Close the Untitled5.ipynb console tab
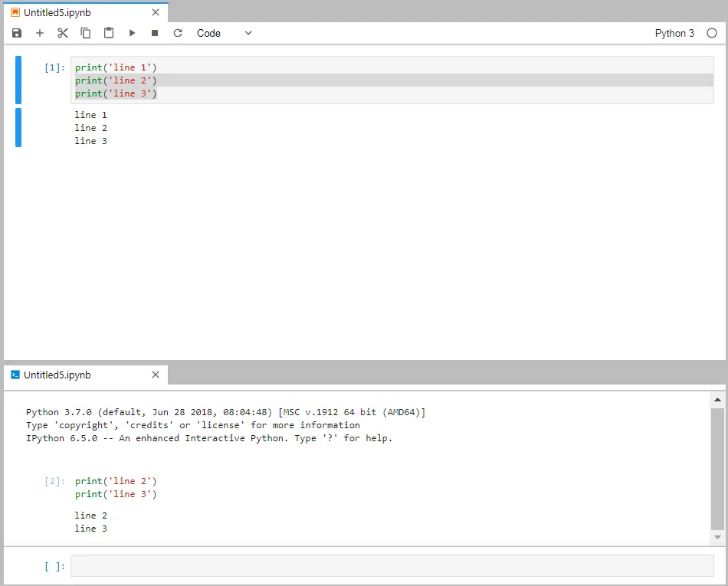Image resolution: width=728 pixels, height=586 pixels. click(x=156, y=375)
